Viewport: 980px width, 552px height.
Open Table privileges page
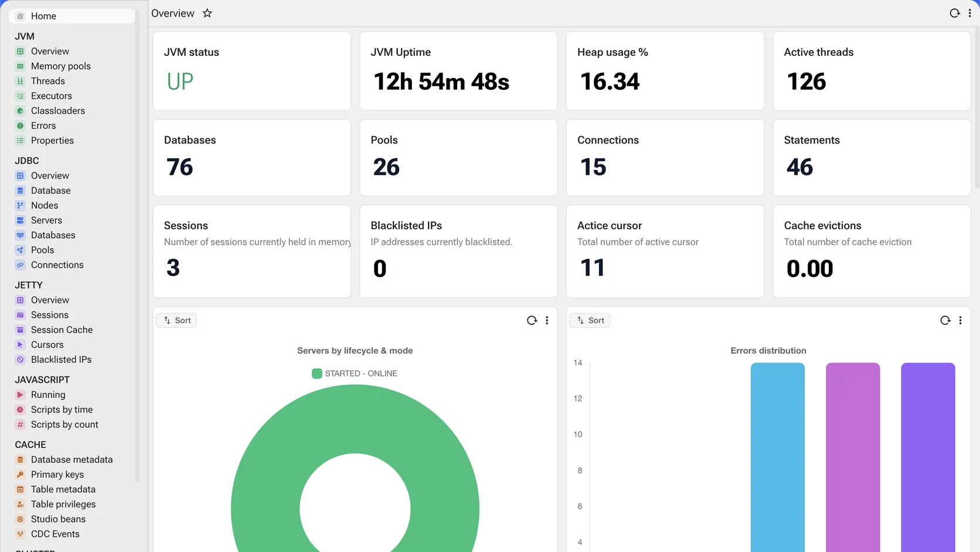coord(63,504)
